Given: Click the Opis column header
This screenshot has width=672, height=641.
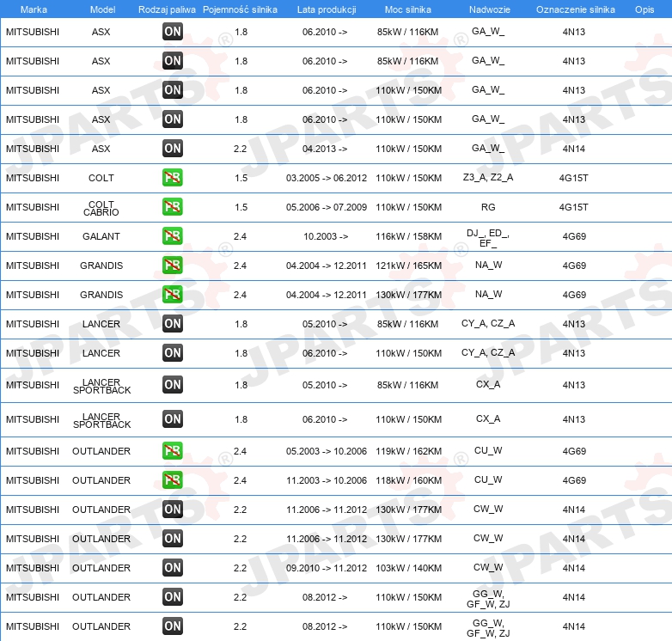Looking at the screenshot, I should tap(645, 9).
